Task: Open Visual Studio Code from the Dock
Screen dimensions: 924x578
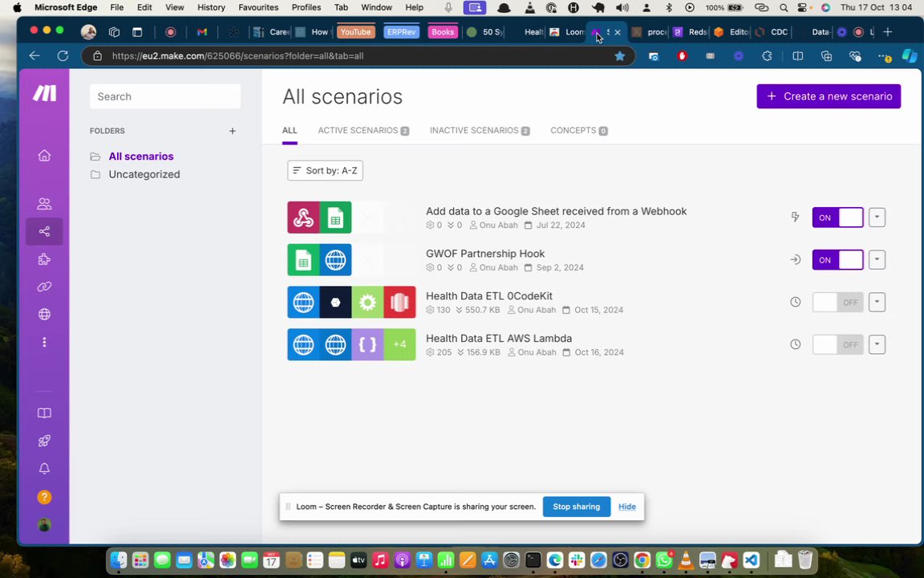Action: click(751, 560)
